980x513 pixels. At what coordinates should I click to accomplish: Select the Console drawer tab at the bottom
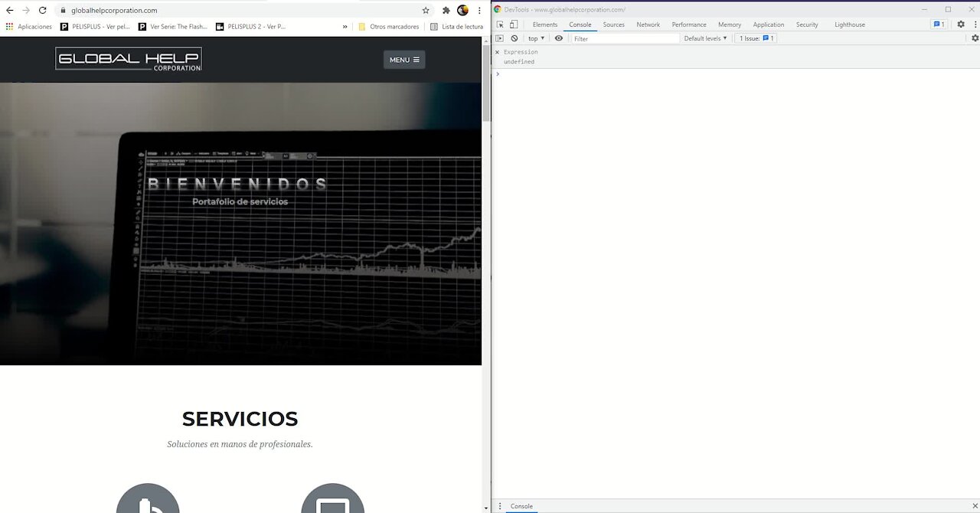[522, 506]
